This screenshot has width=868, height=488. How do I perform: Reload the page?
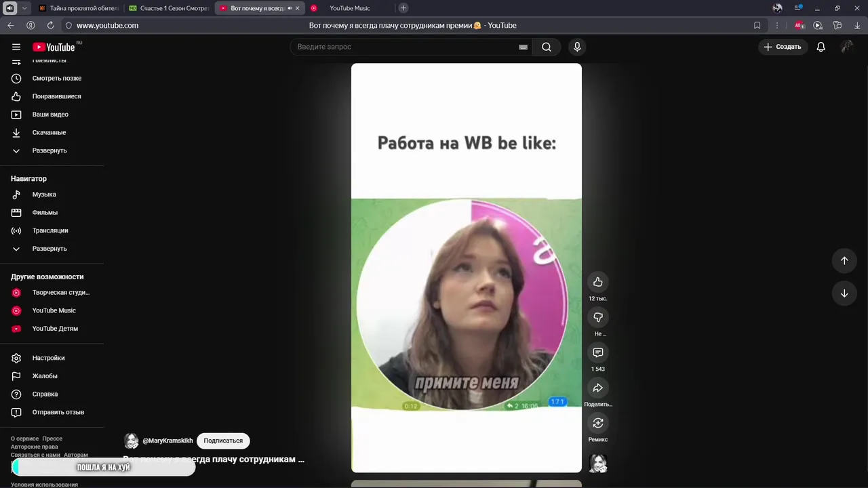tap(50, 25)
